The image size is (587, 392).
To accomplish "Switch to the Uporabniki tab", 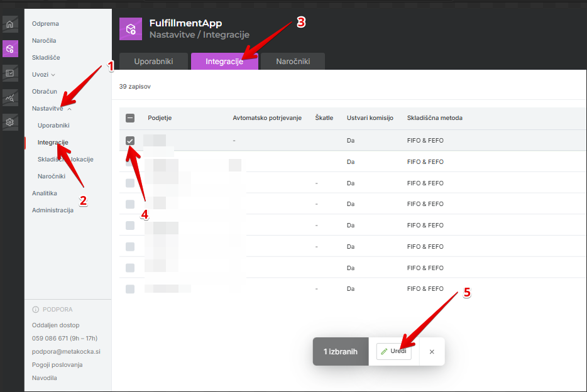I will pos(153,62).
